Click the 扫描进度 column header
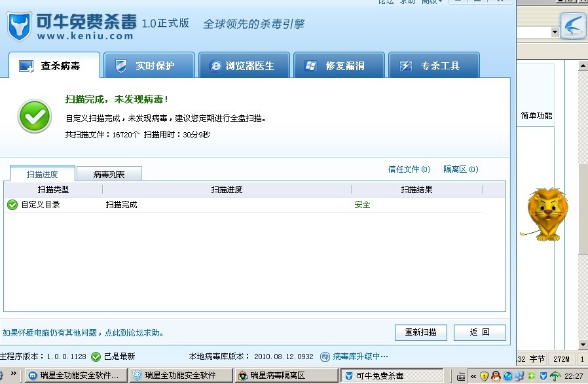 (227, 190)
